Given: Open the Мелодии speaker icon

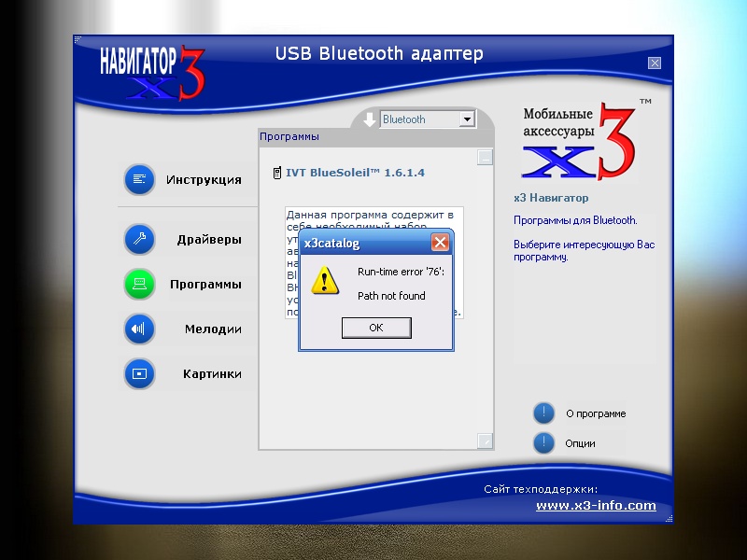Looking at the screenshot, I should 139,329.
